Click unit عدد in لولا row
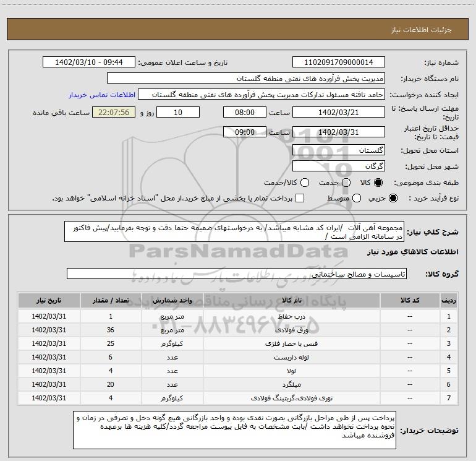The width and height of the screenshot is (476, 461). [x=172, y=371]
